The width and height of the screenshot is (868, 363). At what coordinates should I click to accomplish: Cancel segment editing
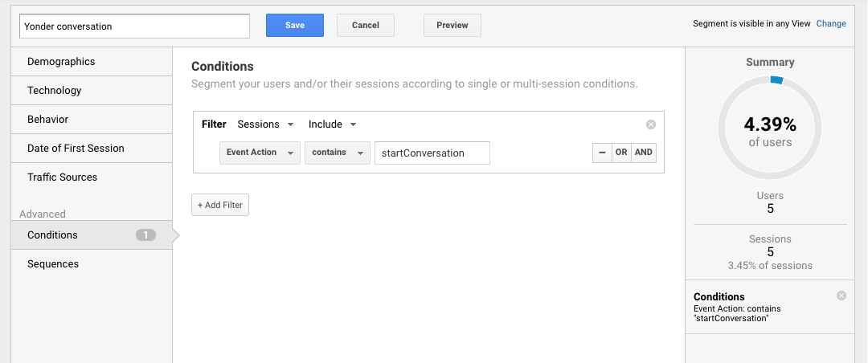pos(366,25)
